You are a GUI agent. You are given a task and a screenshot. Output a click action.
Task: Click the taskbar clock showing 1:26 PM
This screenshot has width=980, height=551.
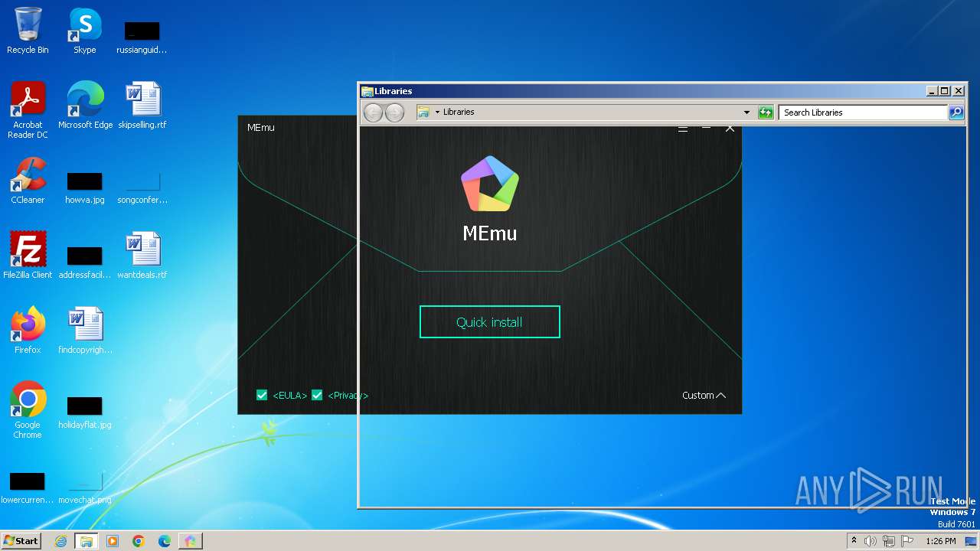(940, 541)
